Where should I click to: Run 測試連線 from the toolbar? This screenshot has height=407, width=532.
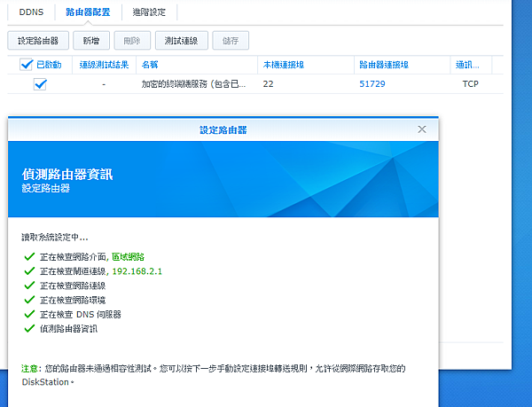point(182,40)
